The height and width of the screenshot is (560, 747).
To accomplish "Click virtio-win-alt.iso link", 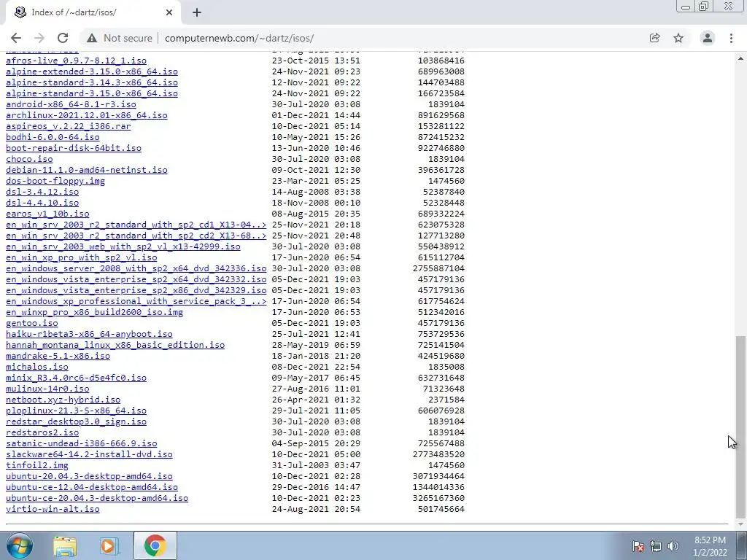I will pyautogui.click(x=53, y=510).
